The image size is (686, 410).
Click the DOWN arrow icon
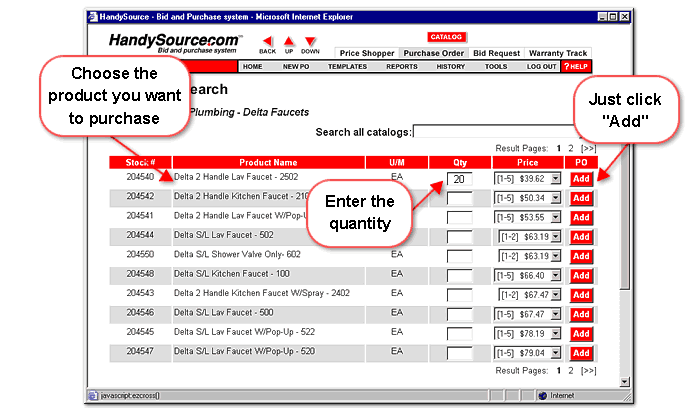click(x=310, y=41)
